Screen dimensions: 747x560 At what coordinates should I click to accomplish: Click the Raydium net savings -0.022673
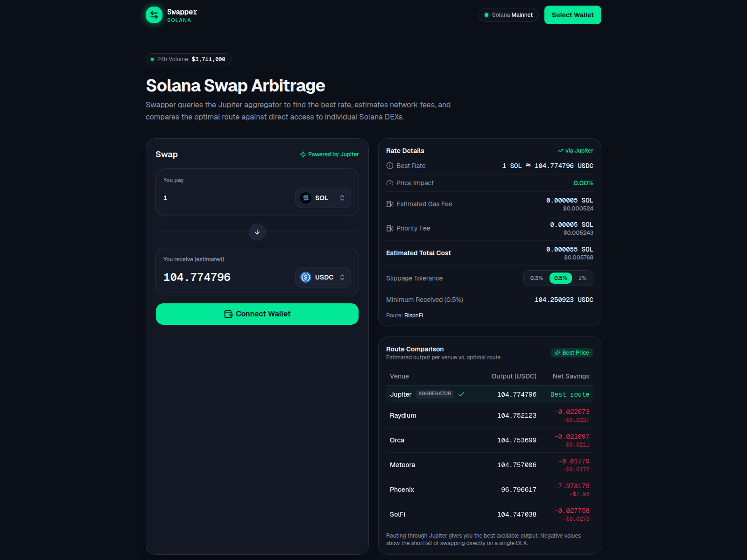(x=572, y=412)
